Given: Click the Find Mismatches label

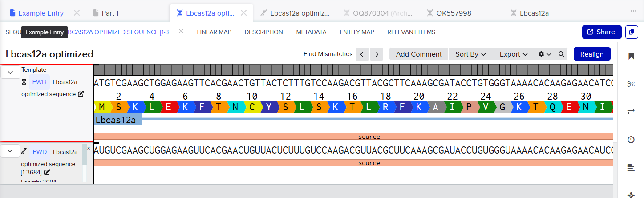Looking at the screenshot, I should (328, 54).
